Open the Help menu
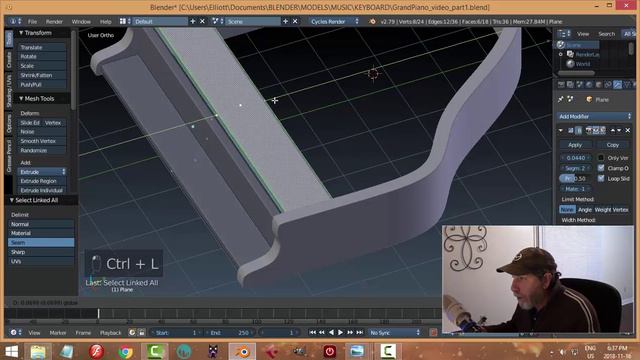This screenshot has width=640, height=360. tap(105, 22)
